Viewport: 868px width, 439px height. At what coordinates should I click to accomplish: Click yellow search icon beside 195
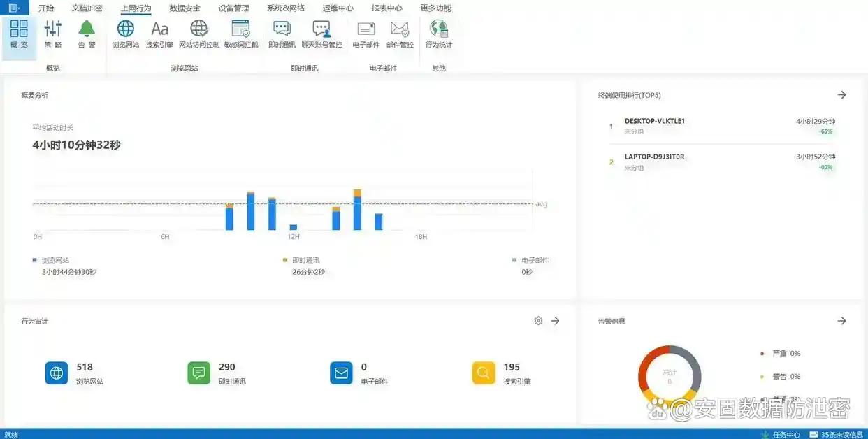point(484,373)
